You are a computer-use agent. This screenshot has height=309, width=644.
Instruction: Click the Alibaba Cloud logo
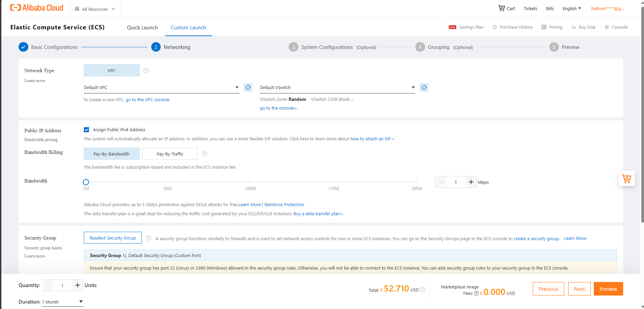click(x=36, y=8)
